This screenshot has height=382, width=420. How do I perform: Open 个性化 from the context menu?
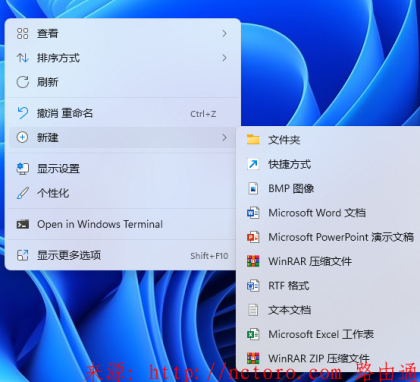point(123,193)
